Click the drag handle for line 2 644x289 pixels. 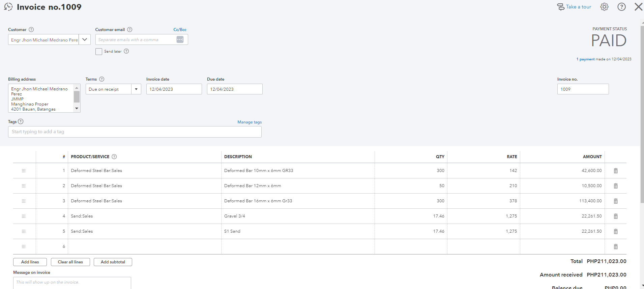(x=24, y=186)
